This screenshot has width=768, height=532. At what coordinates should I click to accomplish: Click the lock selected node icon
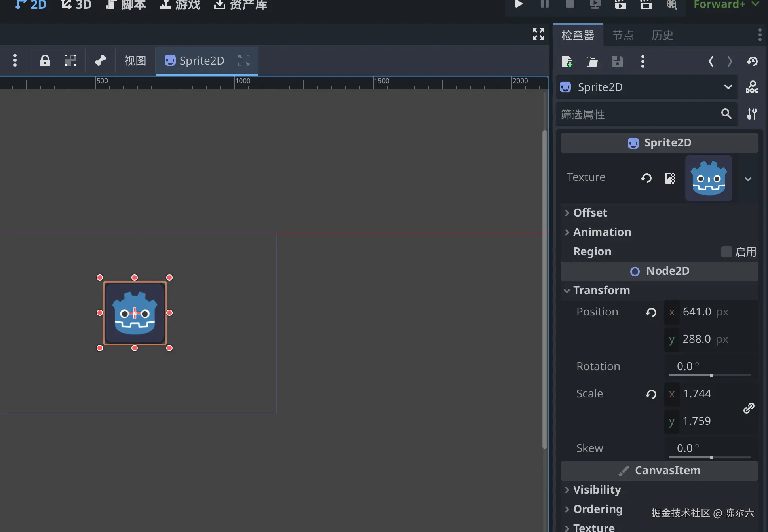tap(45, 61)
